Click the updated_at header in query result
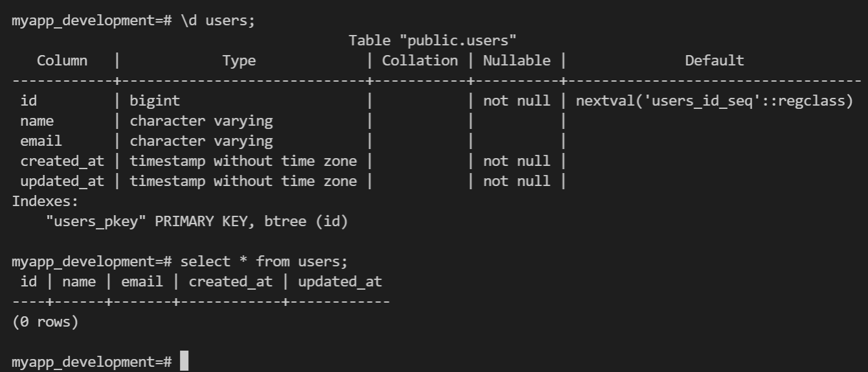Screen dimensions: 868x372 [x=340, y=282]
